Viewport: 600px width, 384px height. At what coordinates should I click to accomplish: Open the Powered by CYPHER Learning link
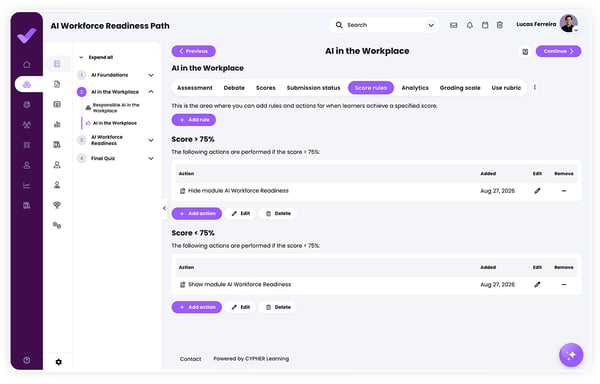(x=251, y=359)
